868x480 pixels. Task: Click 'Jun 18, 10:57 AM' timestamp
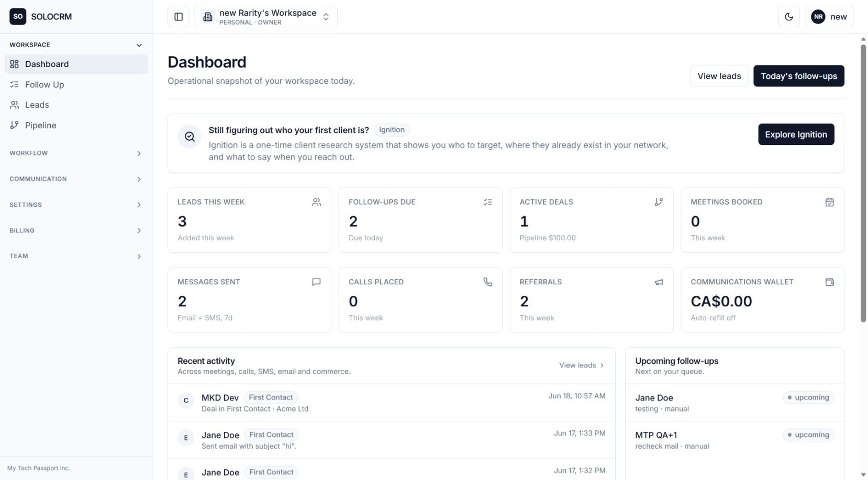577,396
